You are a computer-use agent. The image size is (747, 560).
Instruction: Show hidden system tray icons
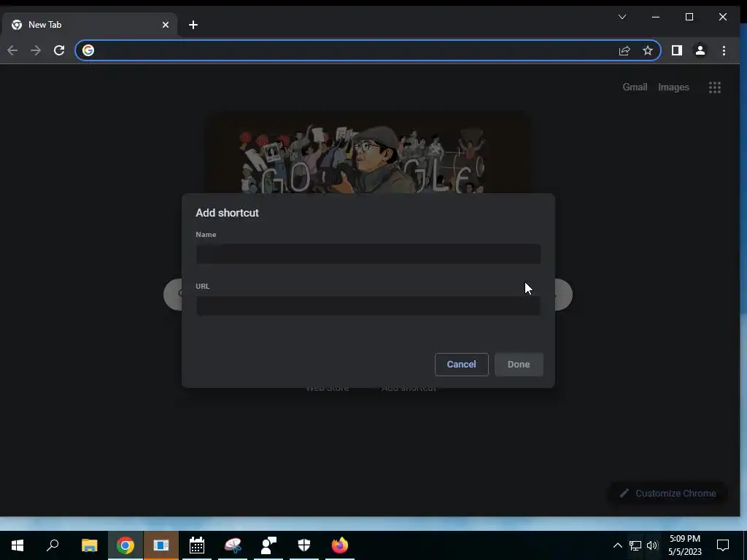pos(617,545)
